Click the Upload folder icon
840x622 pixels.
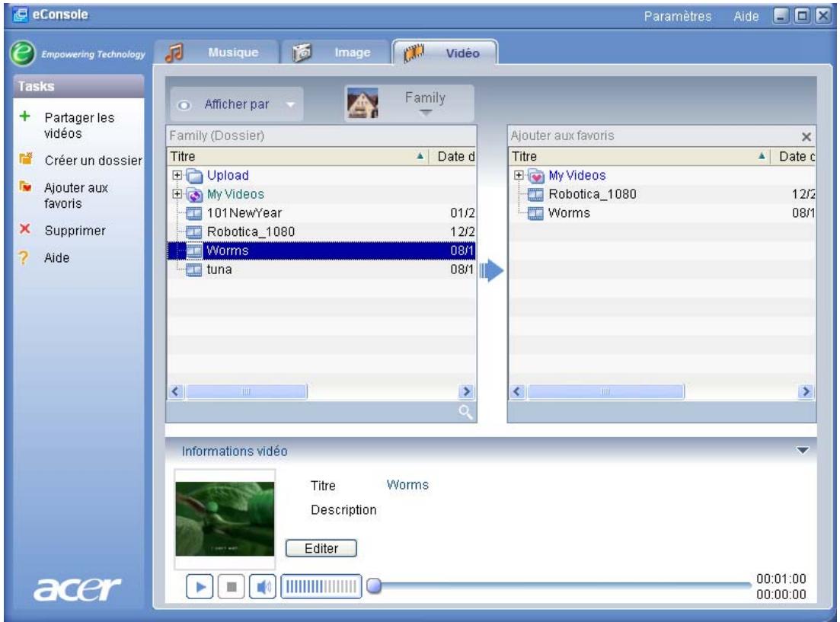pyautogui.click(x=194, y=176)
